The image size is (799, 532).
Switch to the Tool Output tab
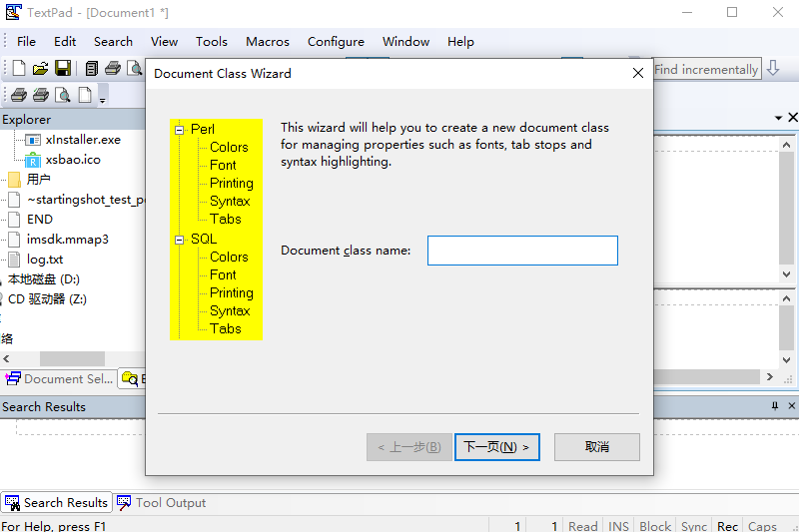point(161,503)
